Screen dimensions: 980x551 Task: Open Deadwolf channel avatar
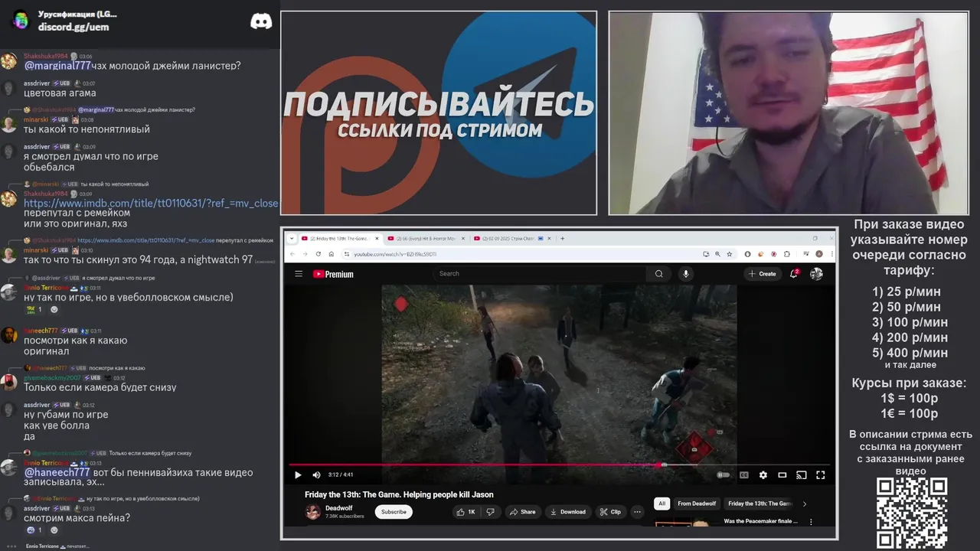(312, 512)
